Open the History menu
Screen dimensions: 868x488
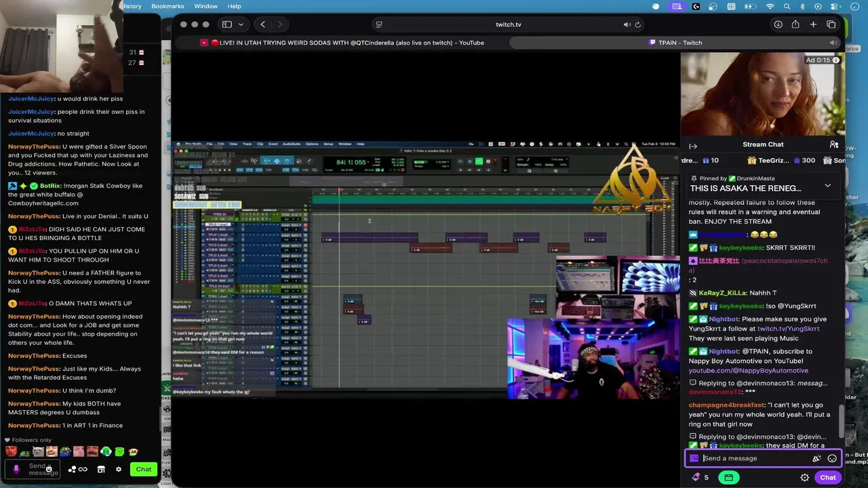coord(132,6)
